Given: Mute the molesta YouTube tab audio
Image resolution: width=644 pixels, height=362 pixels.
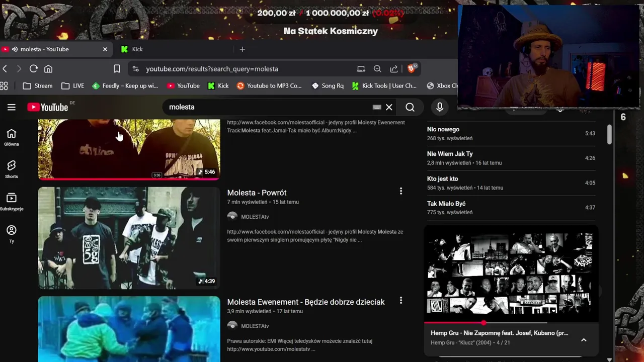Looking at the screenshot, I should tap(15, 49).
